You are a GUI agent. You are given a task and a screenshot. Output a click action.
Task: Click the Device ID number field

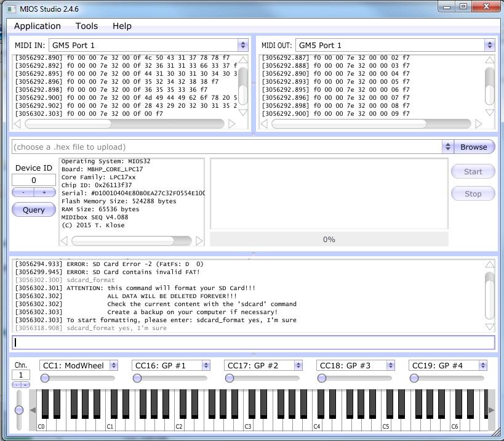coord(34,180)
